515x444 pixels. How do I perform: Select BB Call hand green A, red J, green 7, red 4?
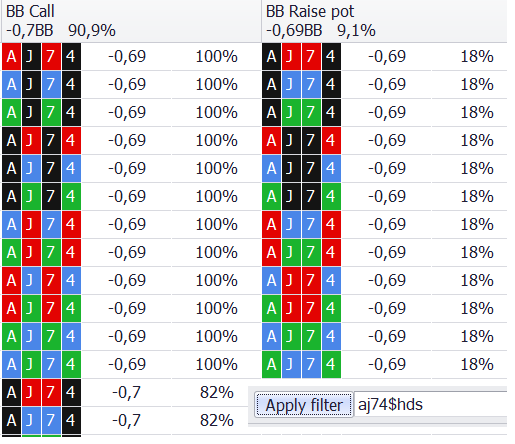pos(41,252)
